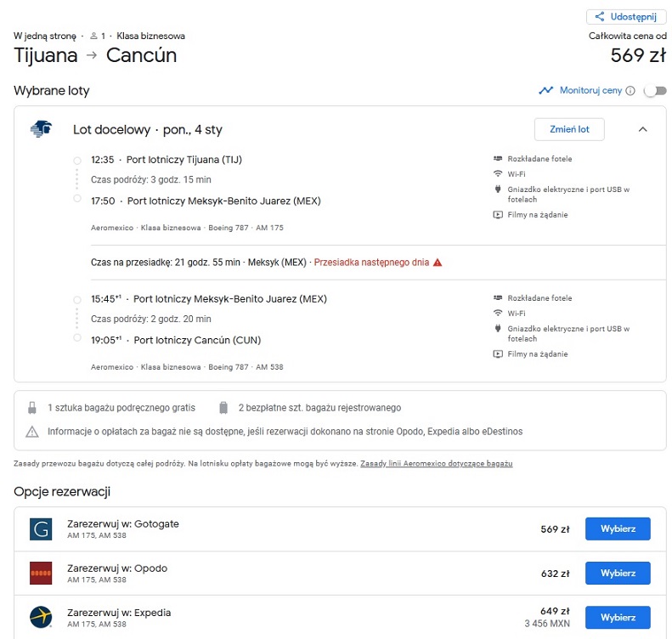Collapse the Lot docelowy flight details
The width and height of the screenshot is (672, 639).
pos(642,129)
